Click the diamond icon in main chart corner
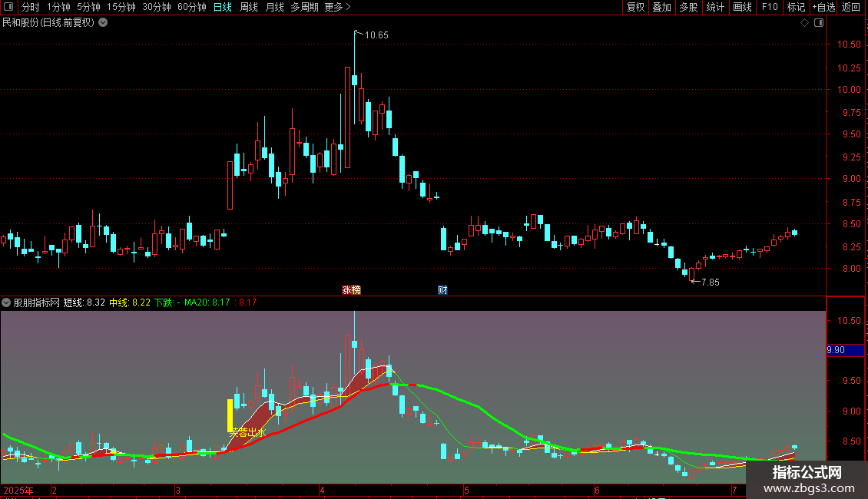Screen dimensions: 868x499 (805, 23)
